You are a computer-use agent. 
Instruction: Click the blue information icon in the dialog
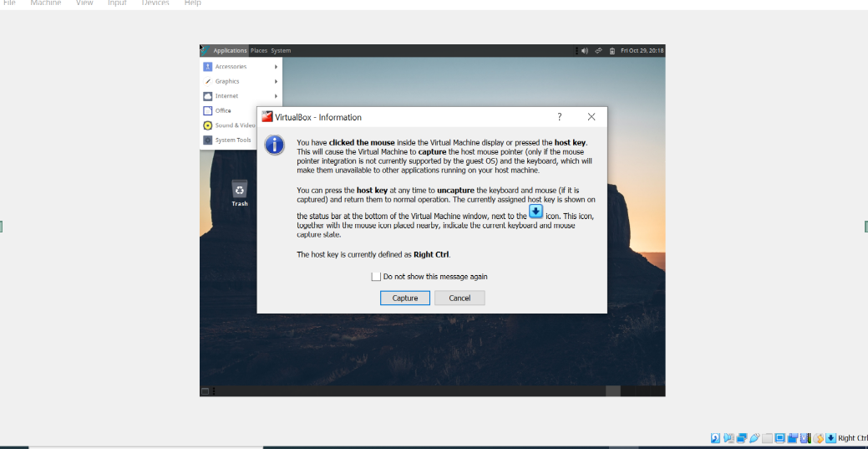(275, 145)
